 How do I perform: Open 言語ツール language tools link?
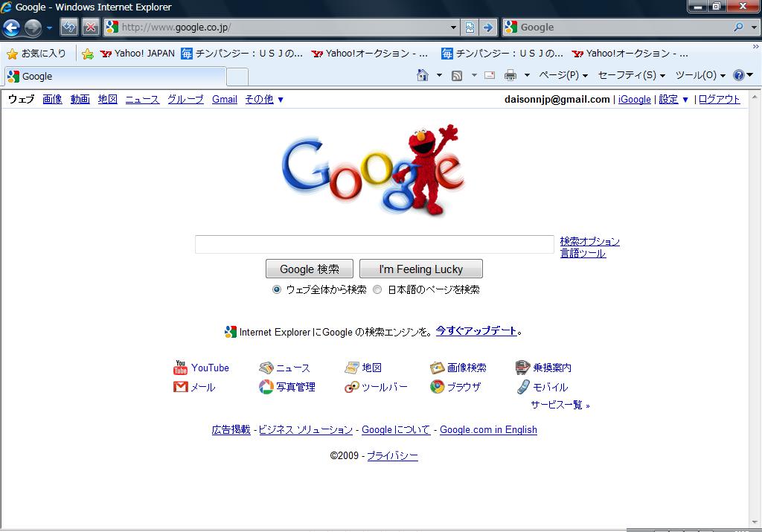(x=583, y=253)
